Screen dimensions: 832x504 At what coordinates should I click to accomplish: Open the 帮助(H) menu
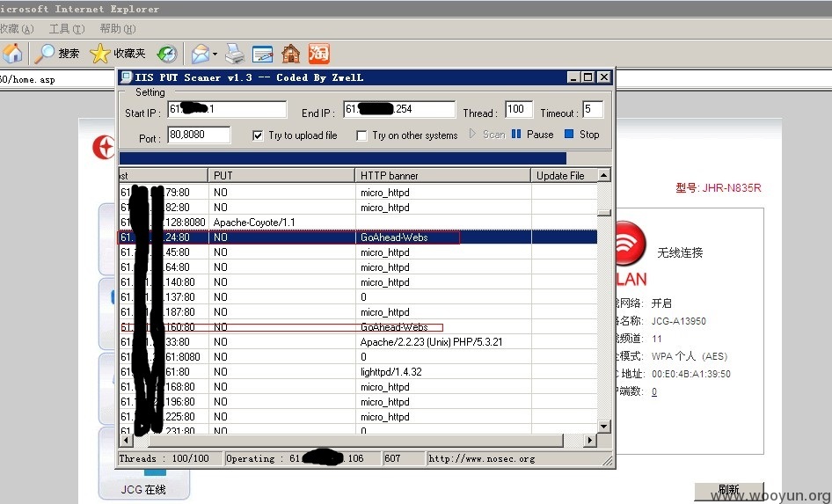click(117, 29)
